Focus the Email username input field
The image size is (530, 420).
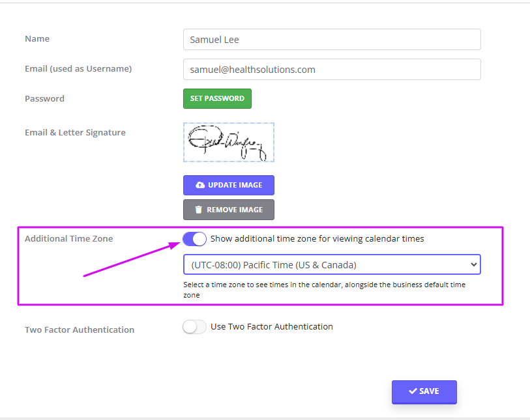pyautogui.click(x=332, y=70)
